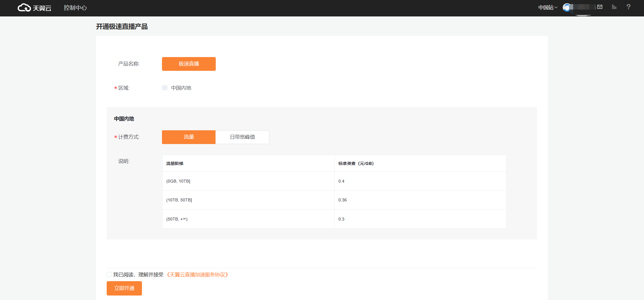Click the question mark help icon

pos(628,7)
